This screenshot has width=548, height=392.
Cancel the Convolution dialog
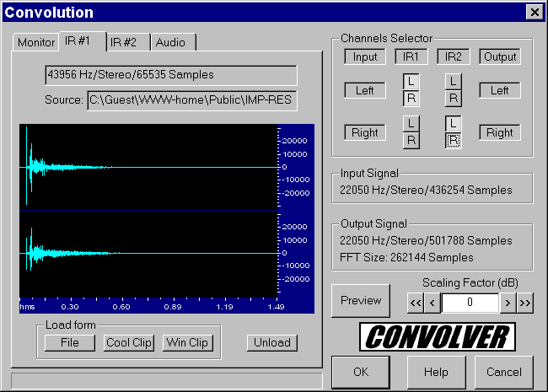click(504, 373)
